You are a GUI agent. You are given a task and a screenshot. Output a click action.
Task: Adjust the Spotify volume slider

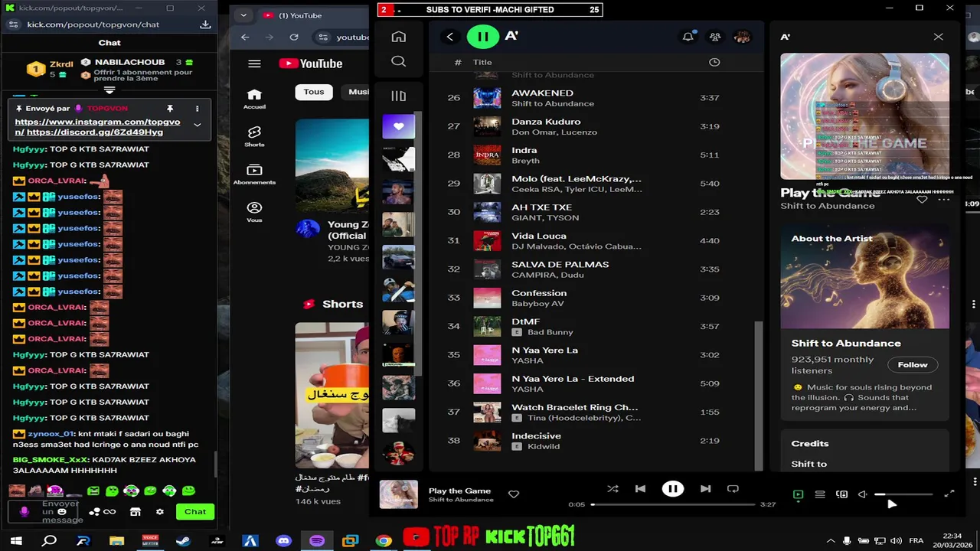[x=903, y=495]
